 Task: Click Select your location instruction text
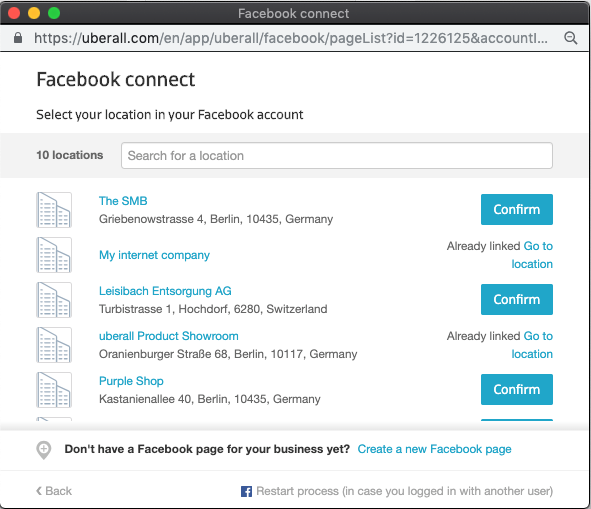pyautogui.click(x=170, y=115)
